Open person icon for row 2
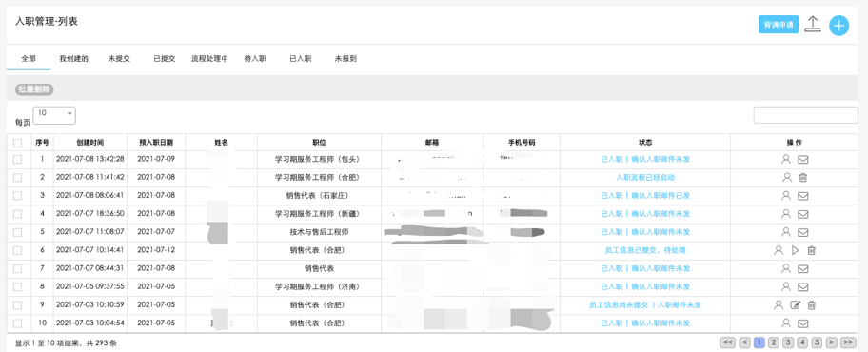 786,178
